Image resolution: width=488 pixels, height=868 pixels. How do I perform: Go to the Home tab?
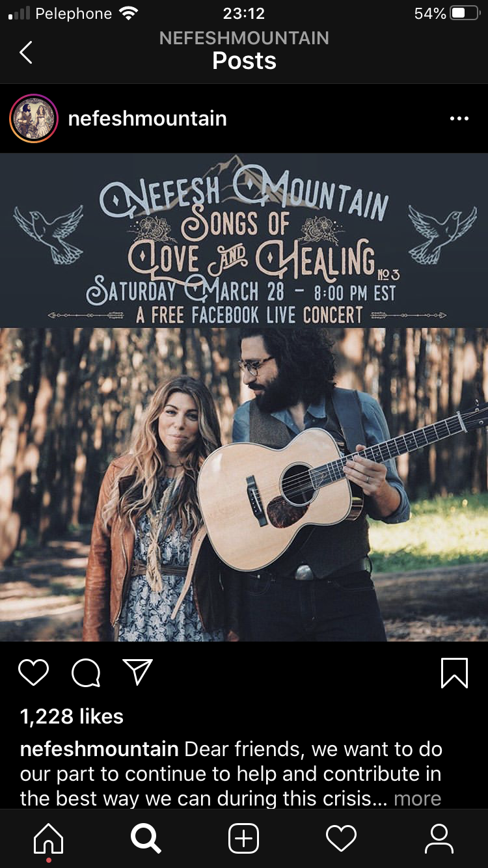pyautogui.click(x=49, y=839)
